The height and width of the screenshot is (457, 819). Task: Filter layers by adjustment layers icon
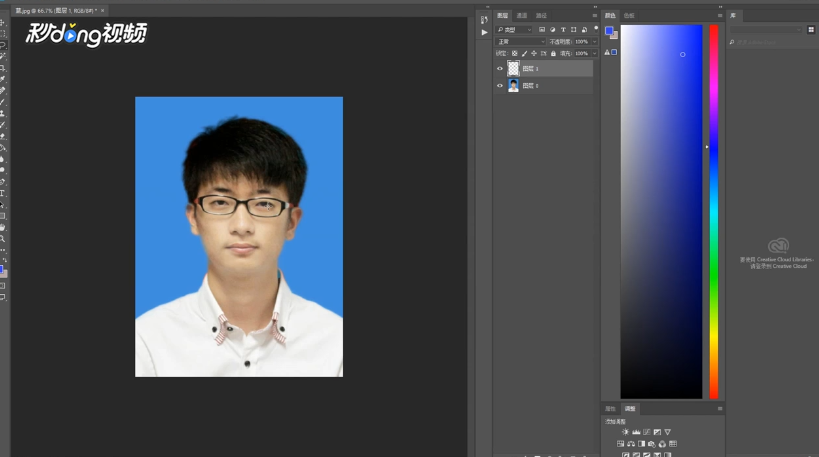(553, 30)
